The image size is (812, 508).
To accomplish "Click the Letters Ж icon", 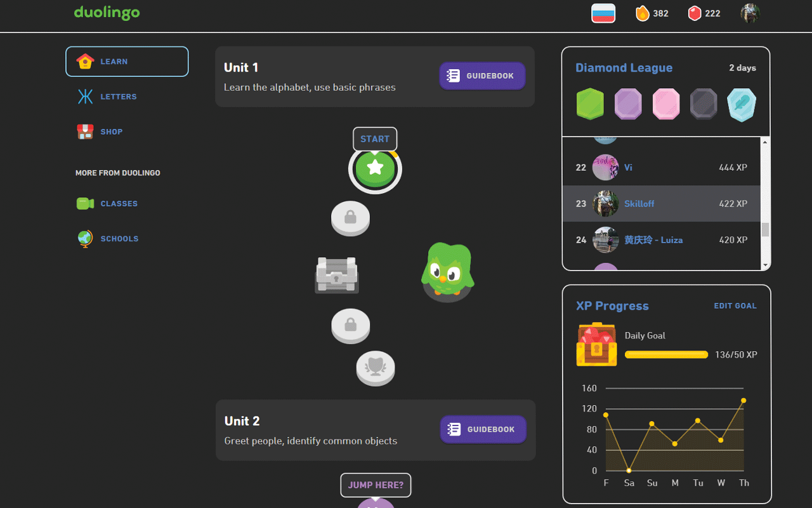I will coord(85,97).
